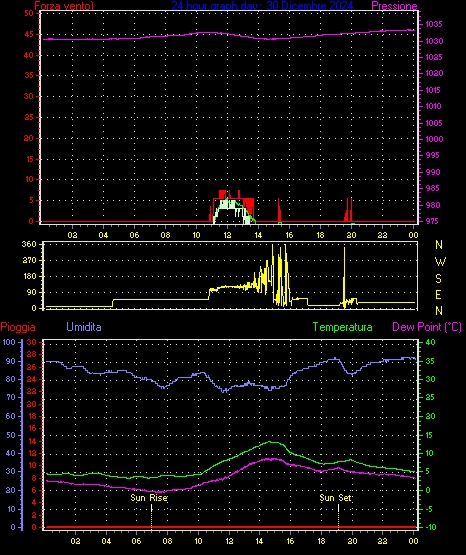
Task: Click the 180 value on wind direction axis
Action: coord(29,276)
